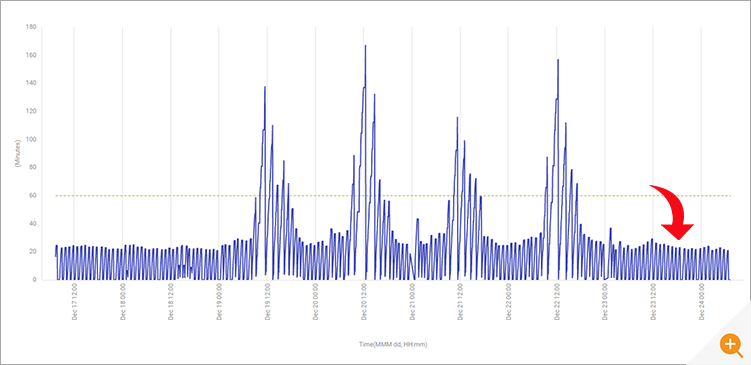The image size is (751, 365).
Task: Click the 'Dec 22 12:00' axis label
Action: [557, 302]
